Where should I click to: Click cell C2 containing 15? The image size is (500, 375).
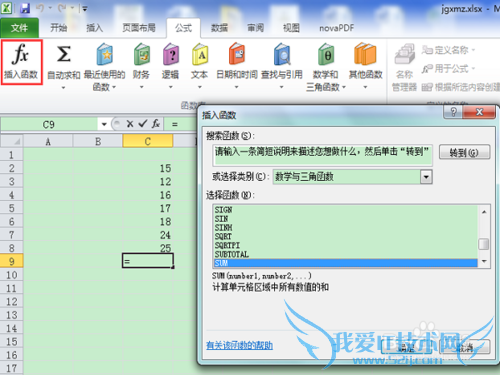pos(148,168)
